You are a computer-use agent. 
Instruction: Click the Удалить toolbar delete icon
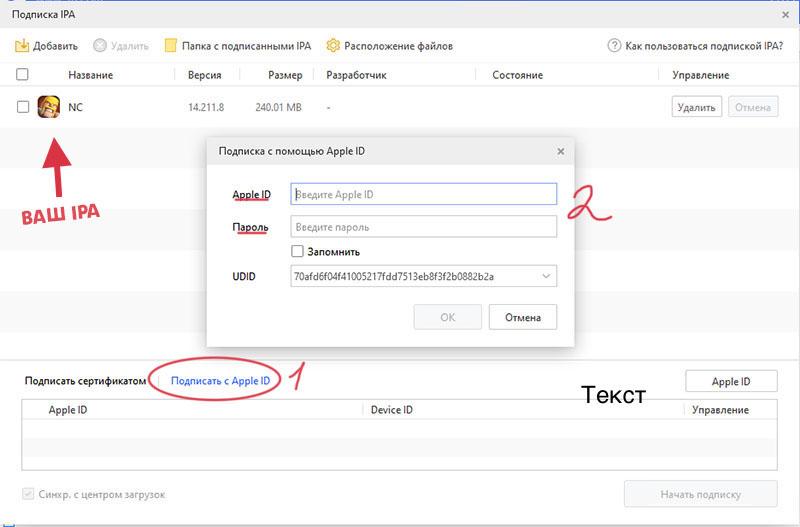[100, 46]
